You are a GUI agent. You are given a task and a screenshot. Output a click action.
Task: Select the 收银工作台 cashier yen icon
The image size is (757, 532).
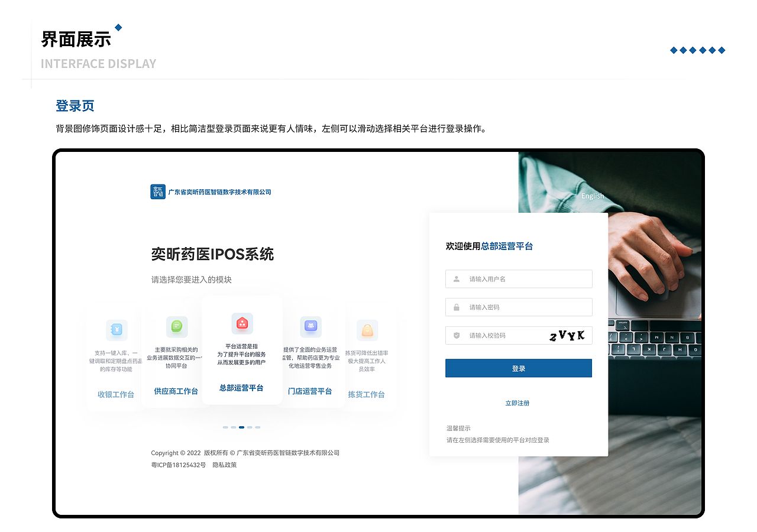[117, 330]
